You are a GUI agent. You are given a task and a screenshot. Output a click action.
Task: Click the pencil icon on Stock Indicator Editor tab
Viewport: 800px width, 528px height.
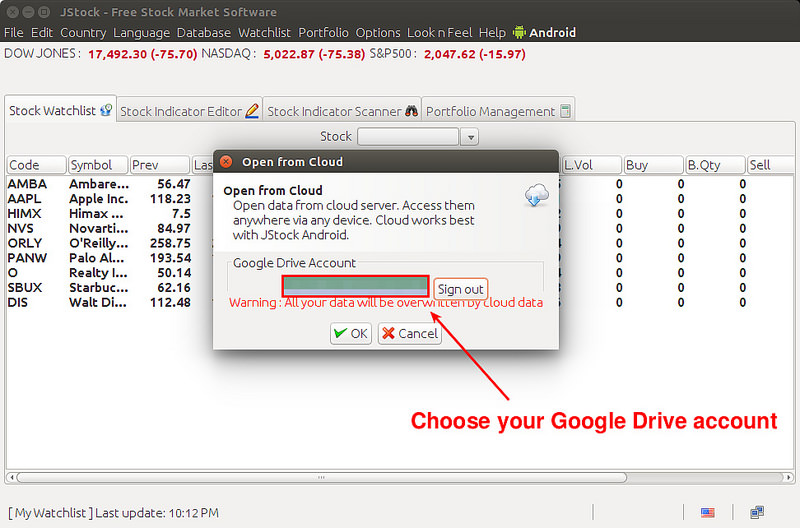252,111
